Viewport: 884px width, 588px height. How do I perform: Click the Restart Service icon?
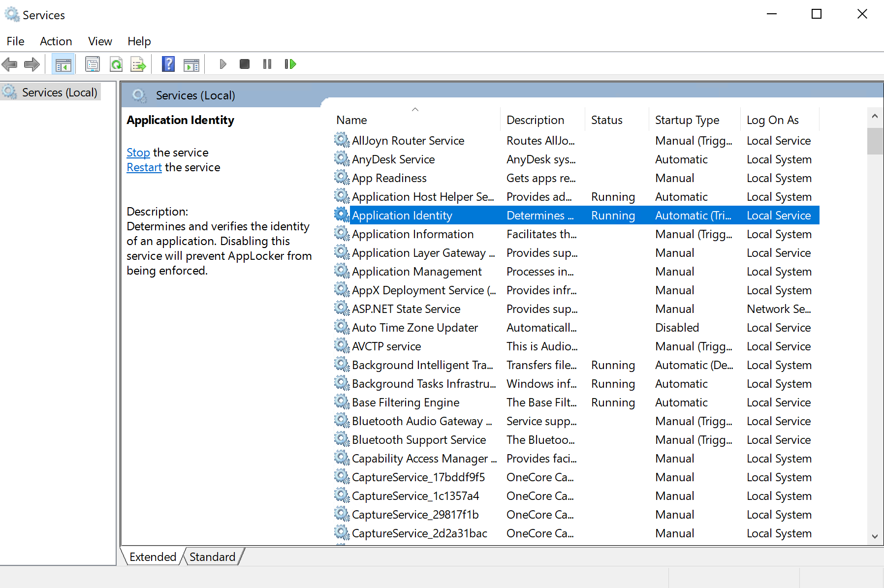point(290,64)
